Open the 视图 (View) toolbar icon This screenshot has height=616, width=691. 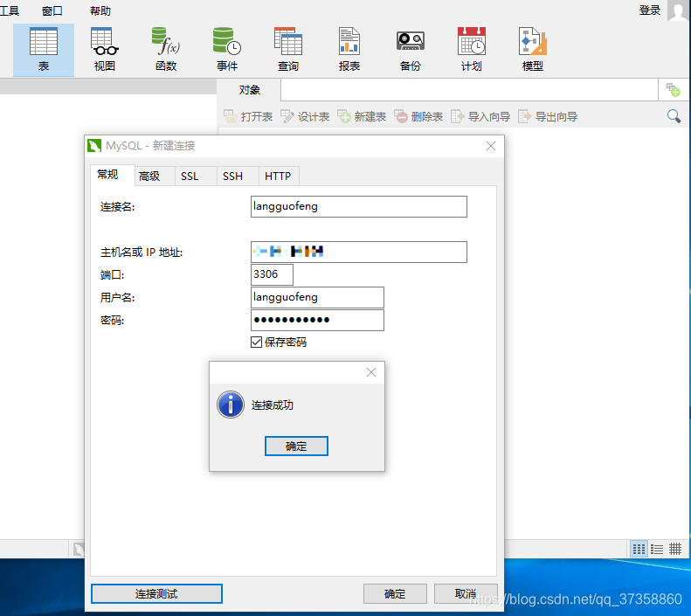[x=105, y=50]
